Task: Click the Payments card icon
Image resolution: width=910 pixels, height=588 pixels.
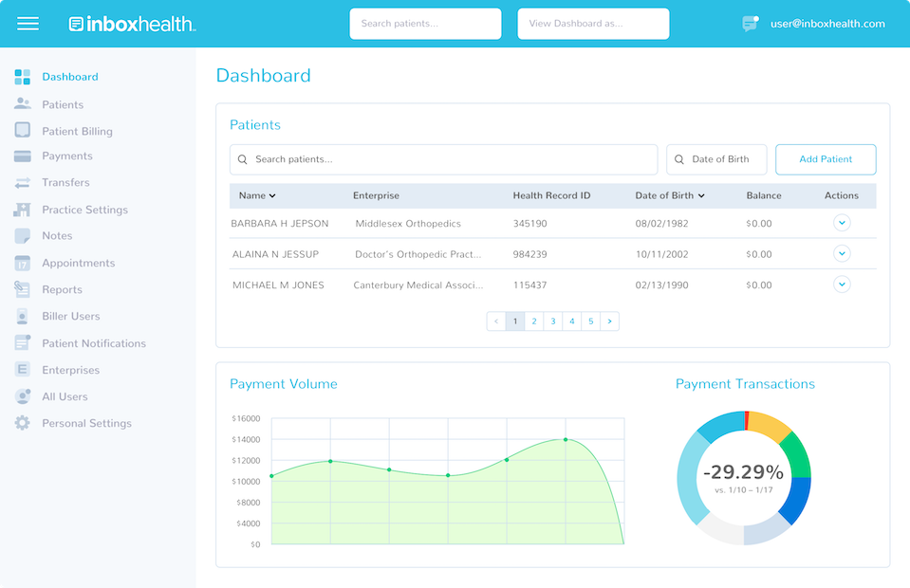Action: tap(23, 156)
